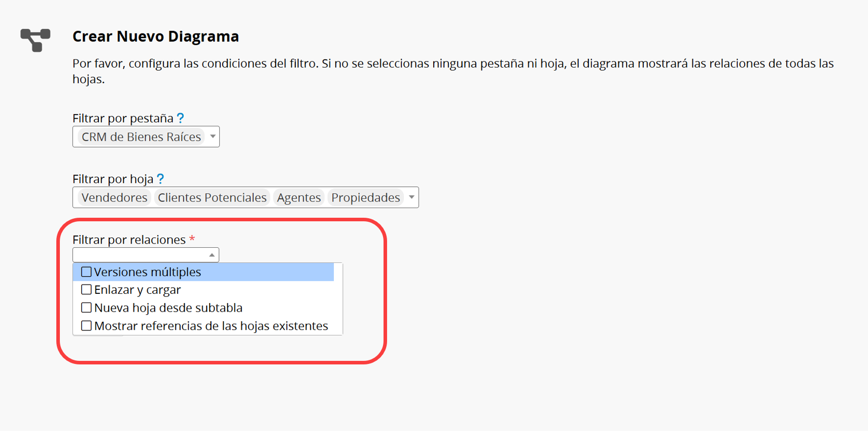The image size is (868, 437).
Task: Enable the Enlazar y cargar checkbox
Action: (87, 290)
